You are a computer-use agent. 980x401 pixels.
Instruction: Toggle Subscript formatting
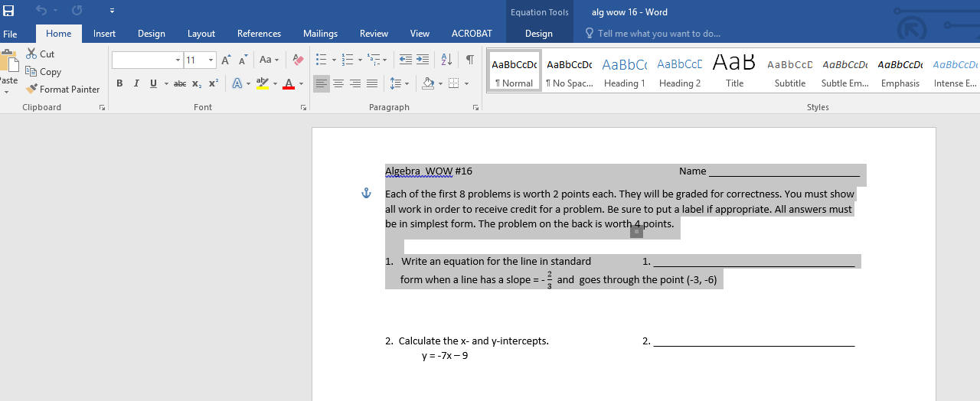click(197, 83)
